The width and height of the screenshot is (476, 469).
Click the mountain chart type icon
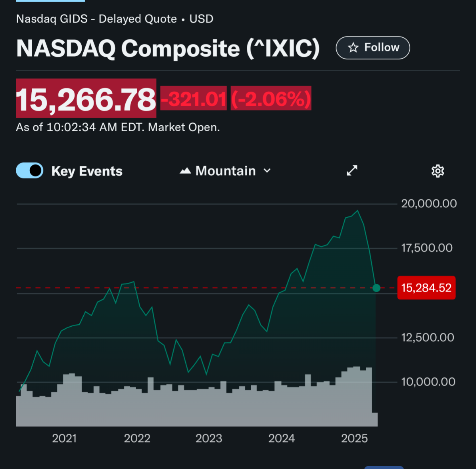click(185, 171)
